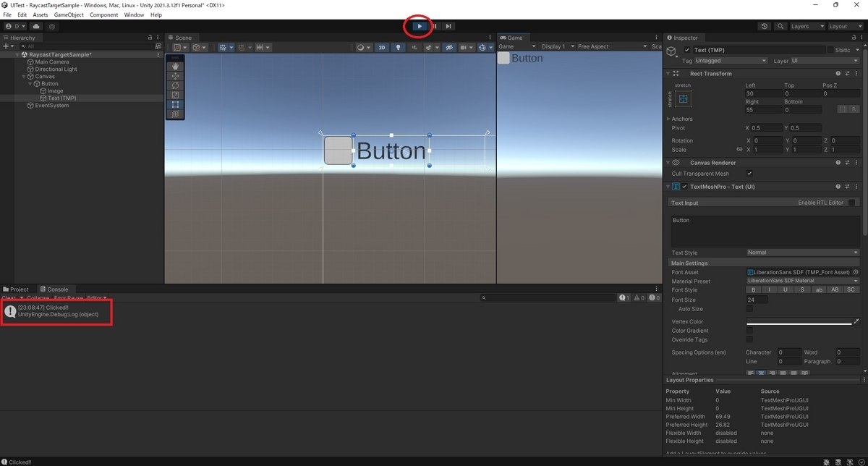The width and height of the screenshot is (868, 466).
Task: Select Main Camera in Hierarchy
Action: [52, 62]
